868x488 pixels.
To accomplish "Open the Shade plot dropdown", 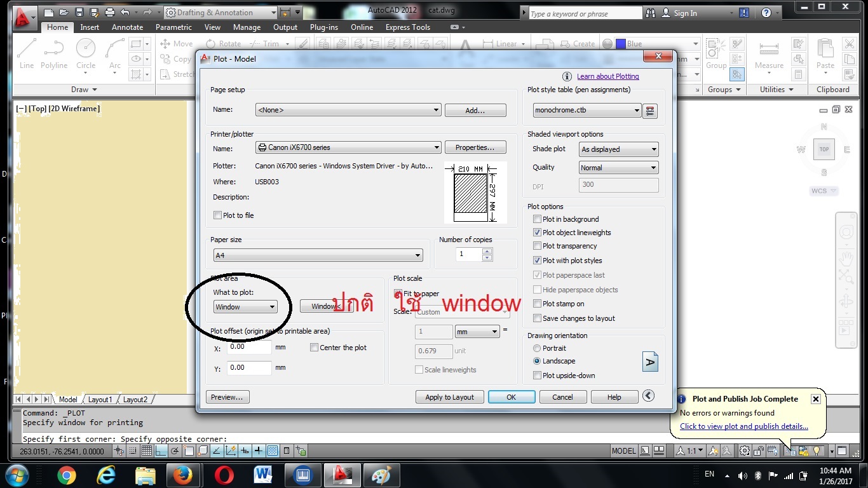I will pos(619,149).
